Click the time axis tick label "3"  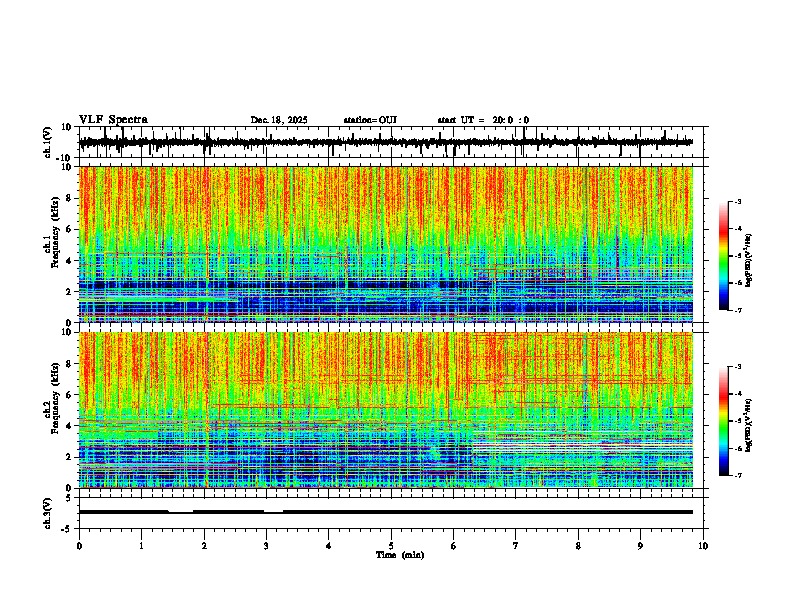click(266, 546)
